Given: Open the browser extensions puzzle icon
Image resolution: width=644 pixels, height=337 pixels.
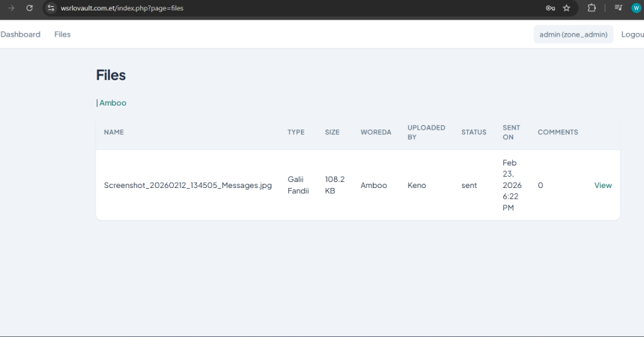Looking at the screenshot, I should coord(592,8).
